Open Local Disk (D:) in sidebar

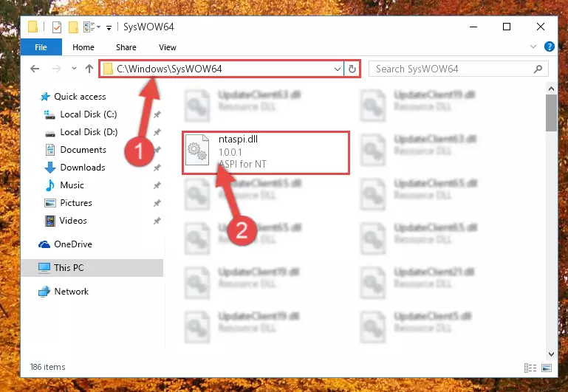point(89,132)
